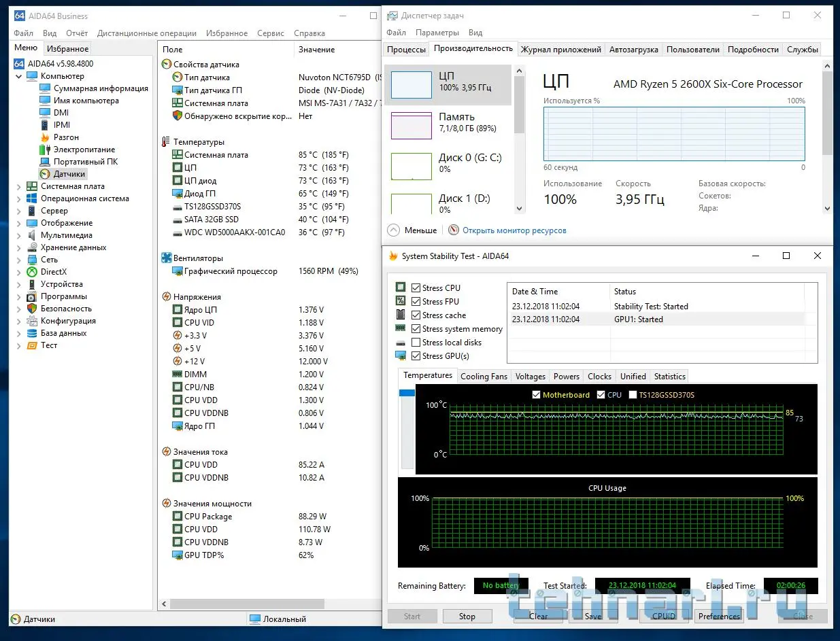
Task: Click the Overclock (Разгон) flame icon
Action: [x=46, y=137]
